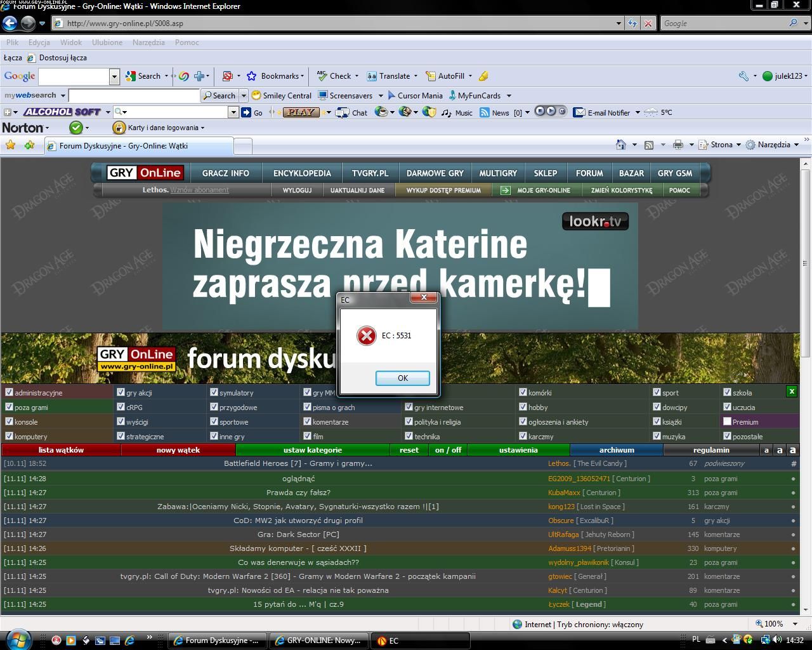Click the E-mail Notifier envelope icon
The width and height of the screenshot is (812, 650).
(x=579, y=112)
